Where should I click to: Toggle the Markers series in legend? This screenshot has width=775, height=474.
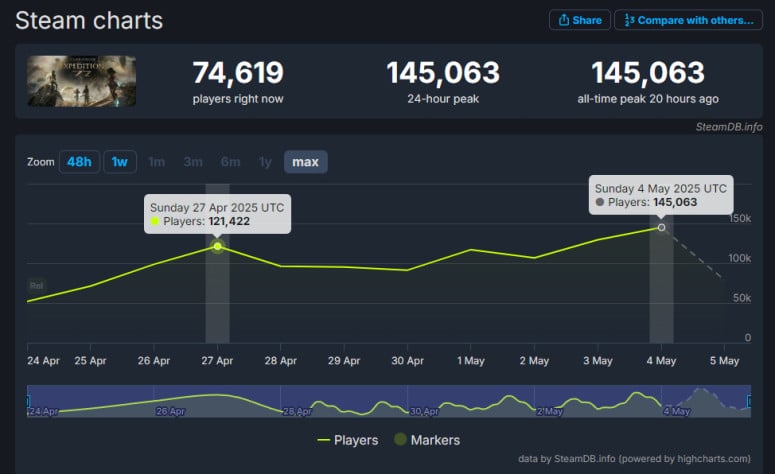(x=427, y=439)
